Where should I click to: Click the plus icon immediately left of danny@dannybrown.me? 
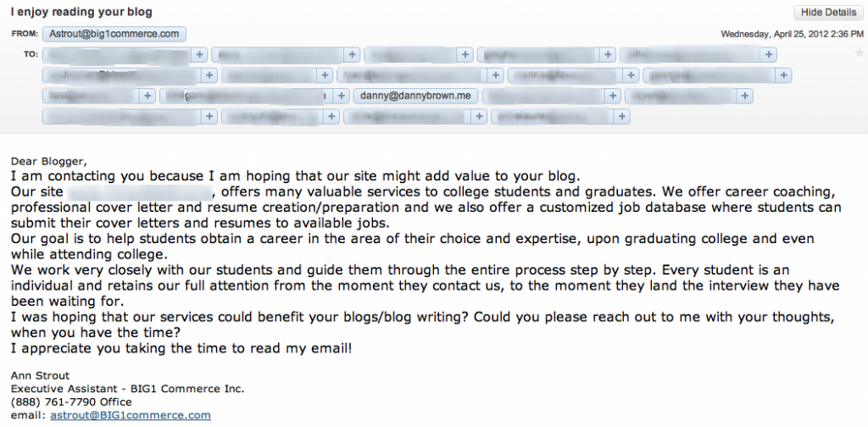342,96
